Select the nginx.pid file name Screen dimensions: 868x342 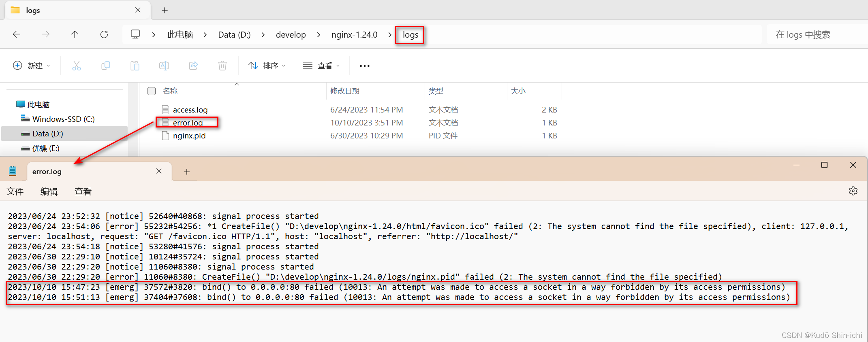point(189,136)
